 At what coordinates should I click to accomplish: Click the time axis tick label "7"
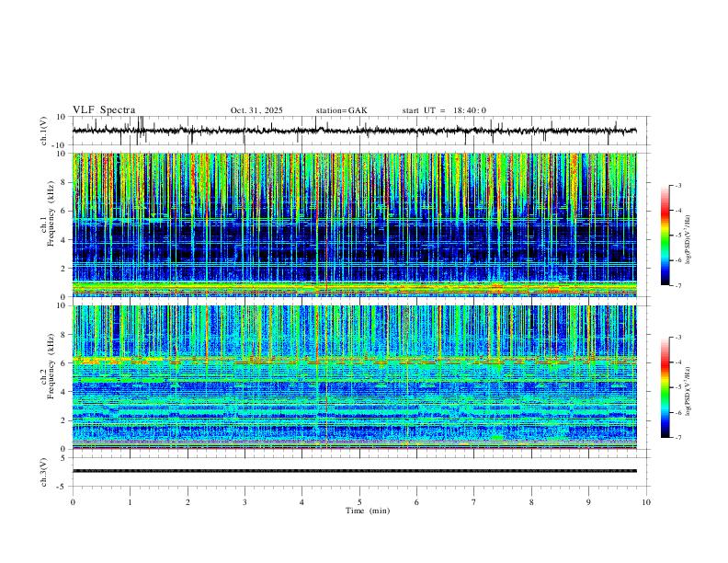474,502
